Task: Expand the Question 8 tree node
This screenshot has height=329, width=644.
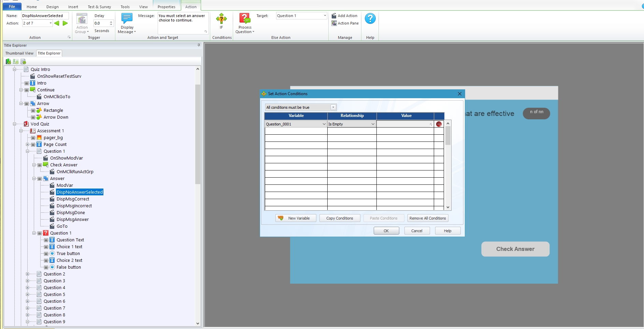Action: (x=27, y=315)
